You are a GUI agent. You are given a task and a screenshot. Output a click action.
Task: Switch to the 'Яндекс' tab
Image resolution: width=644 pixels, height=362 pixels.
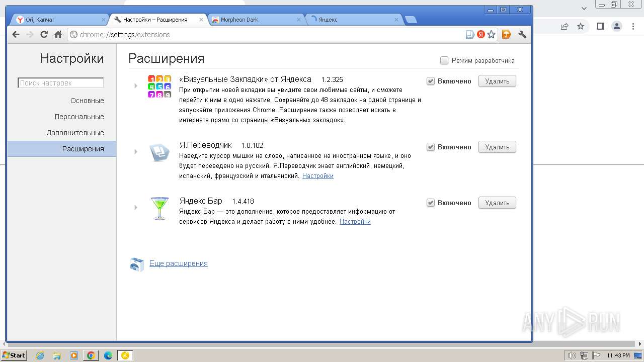pos(355,20)
